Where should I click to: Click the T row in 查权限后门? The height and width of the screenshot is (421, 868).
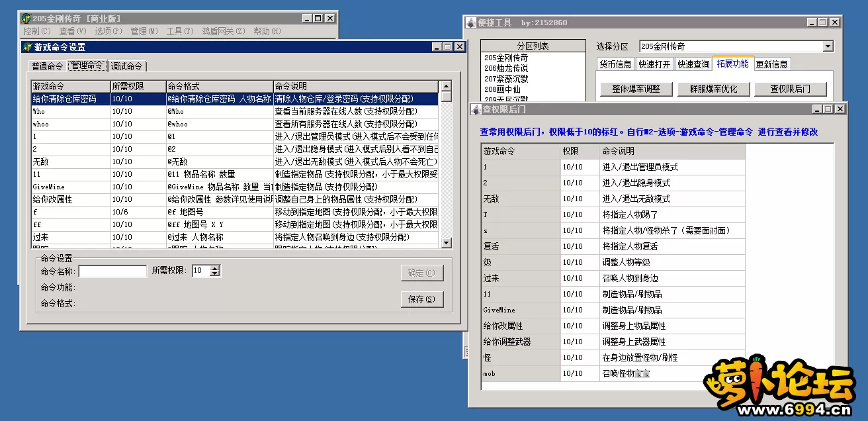[613, 214]
